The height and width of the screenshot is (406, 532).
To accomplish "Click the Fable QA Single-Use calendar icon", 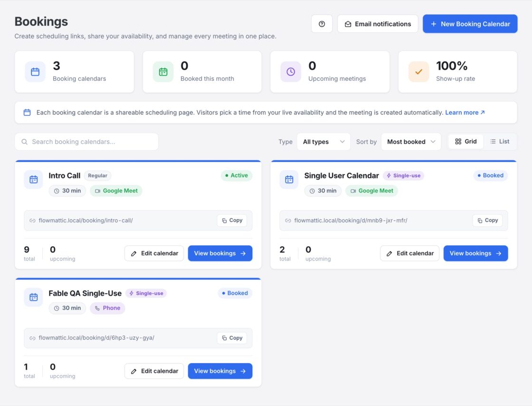I will [34, 297].
